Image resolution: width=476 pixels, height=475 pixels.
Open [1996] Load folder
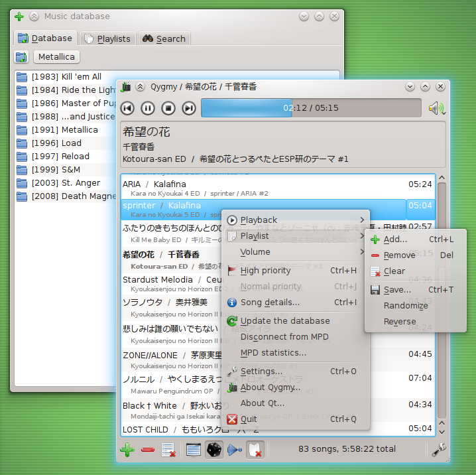click(66, 143)
